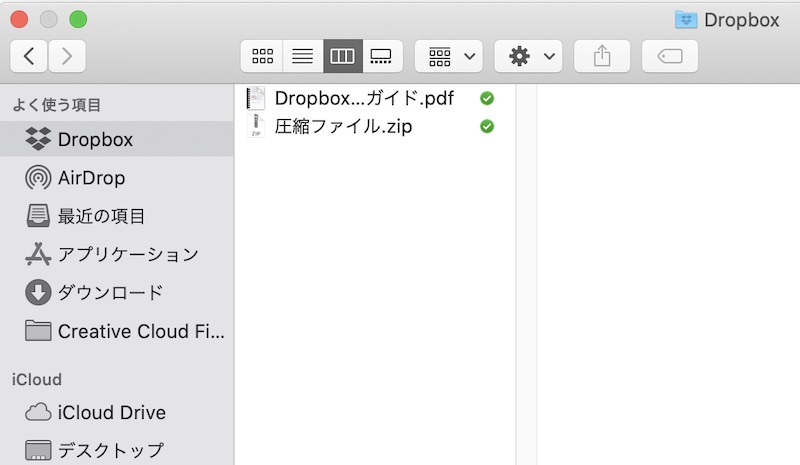Switch to icon view
The width and height of the screenshot is (800, 465).
(x=262, y=56)
